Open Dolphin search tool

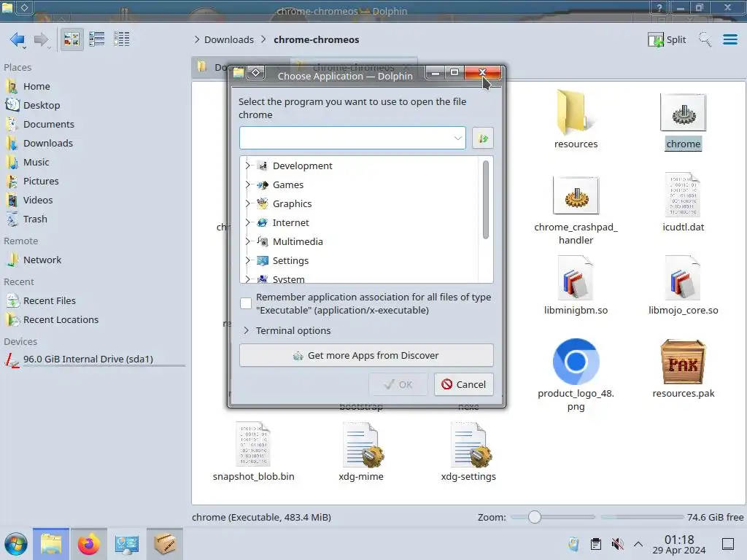[705, 39]
